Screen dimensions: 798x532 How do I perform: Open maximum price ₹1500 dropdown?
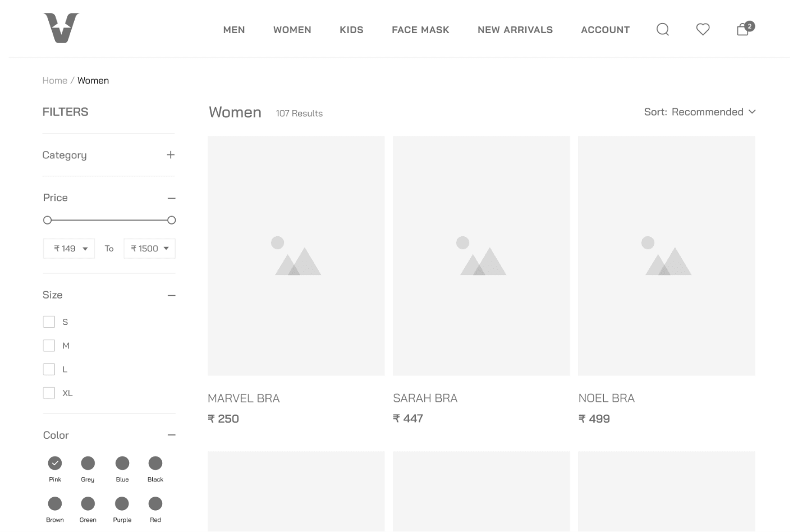(x=149, y=249)
